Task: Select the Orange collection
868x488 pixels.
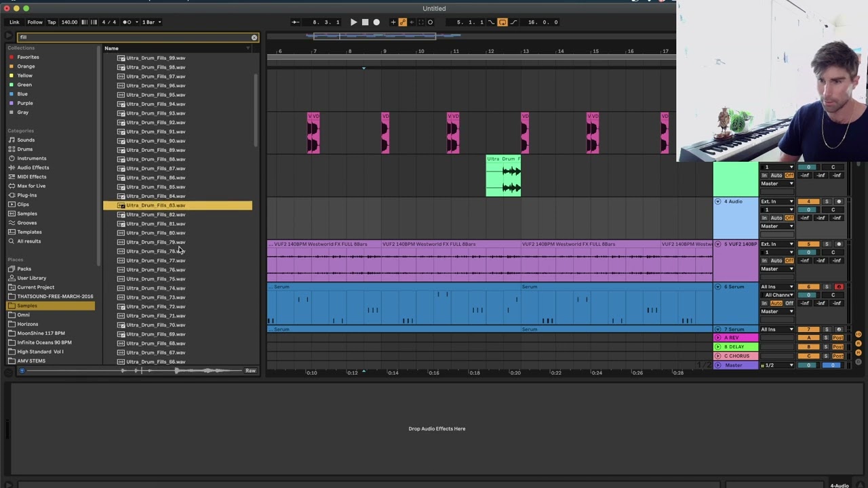Action: click(x=26, y=66)
